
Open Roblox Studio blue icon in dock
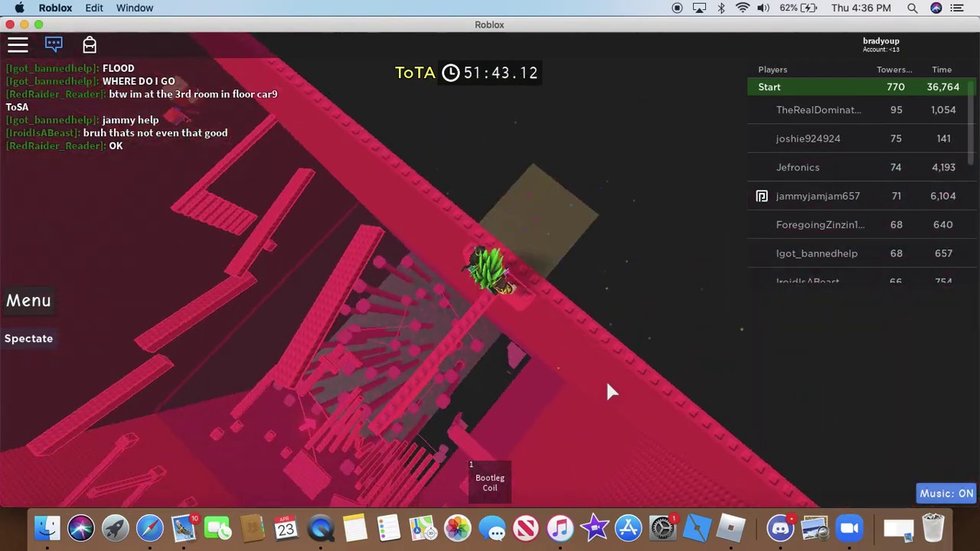click(697, 528)
